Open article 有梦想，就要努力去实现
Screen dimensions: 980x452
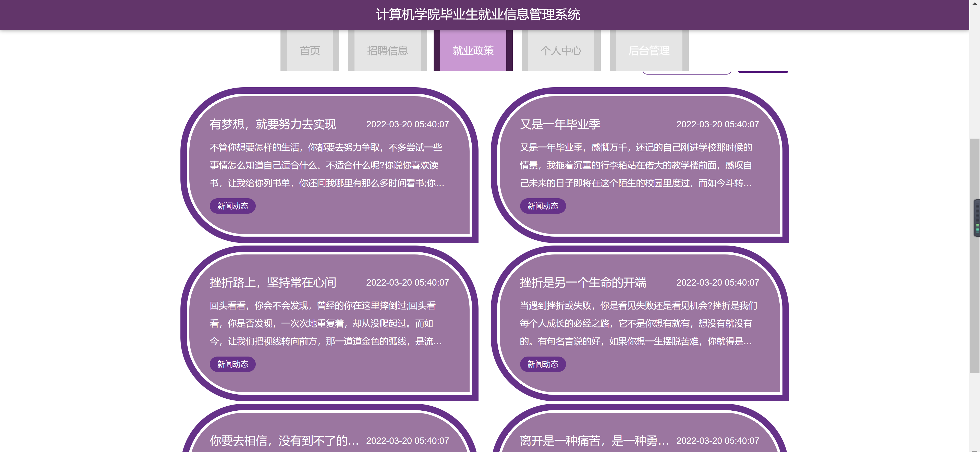tap(273, 124)
